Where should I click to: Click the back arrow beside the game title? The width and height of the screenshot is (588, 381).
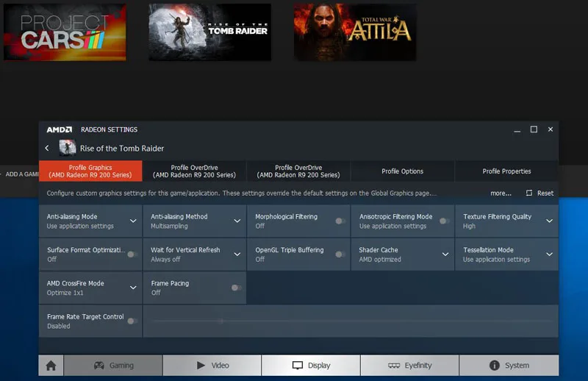coord(48,148)
